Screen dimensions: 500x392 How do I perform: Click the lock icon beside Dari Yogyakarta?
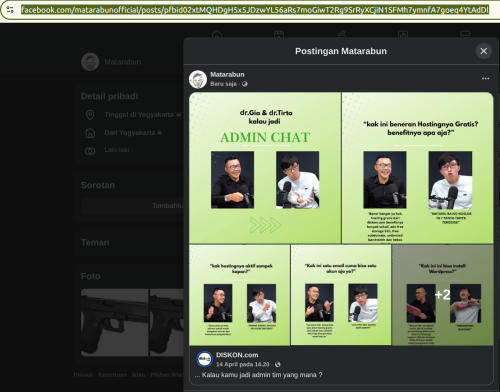[x=160, y=132]
